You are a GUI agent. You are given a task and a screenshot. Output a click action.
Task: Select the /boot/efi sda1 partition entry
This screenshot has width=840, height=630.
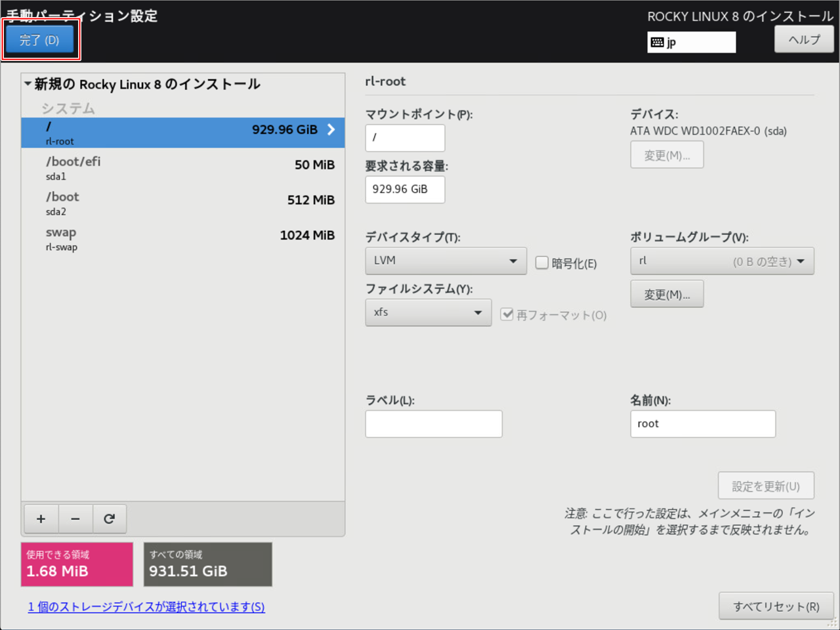(x=182, y=168)
